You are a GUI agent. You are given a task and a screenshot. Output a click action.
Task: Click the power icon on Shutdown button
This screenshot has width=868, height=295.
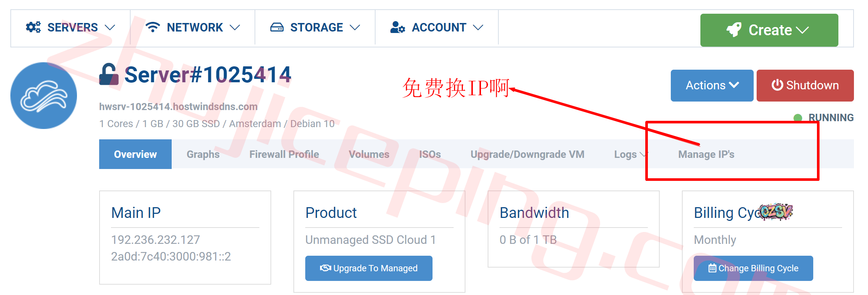coord(777,85)
